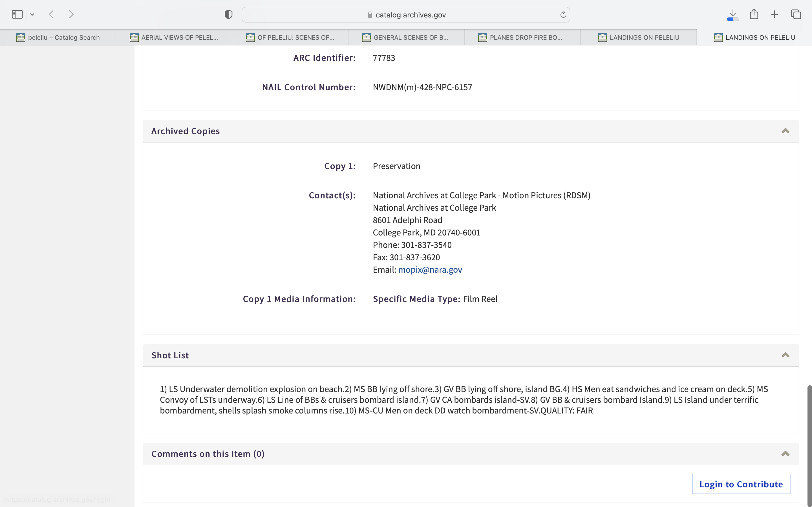This screenshot has width=812, height=507.
Task: Collapse Comments on this Item section
Action: 785,454
